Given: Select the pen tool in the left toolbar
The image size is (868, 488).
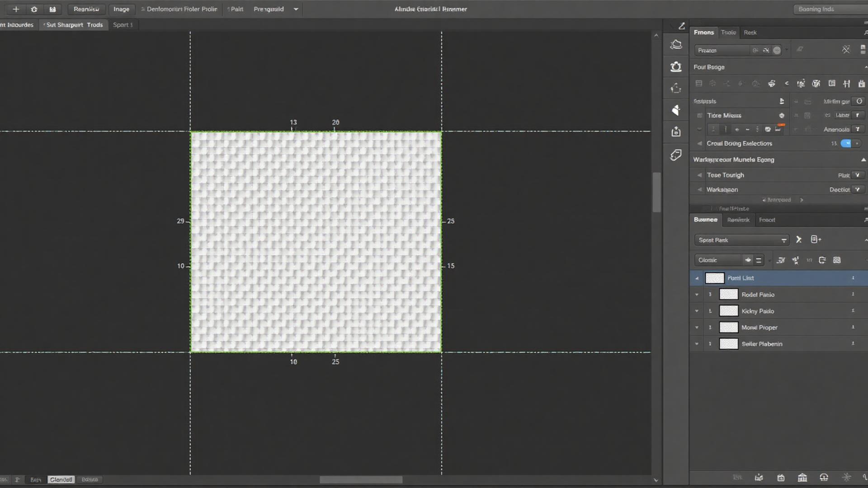Looking at the screenshot, I should [x=682, y=26].
